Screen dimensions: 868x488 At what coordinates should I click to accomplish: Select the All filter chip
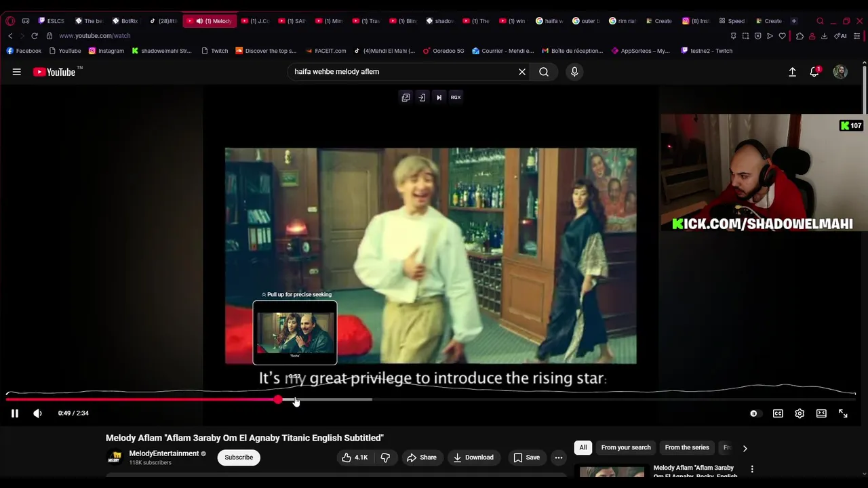coord(583,448)
